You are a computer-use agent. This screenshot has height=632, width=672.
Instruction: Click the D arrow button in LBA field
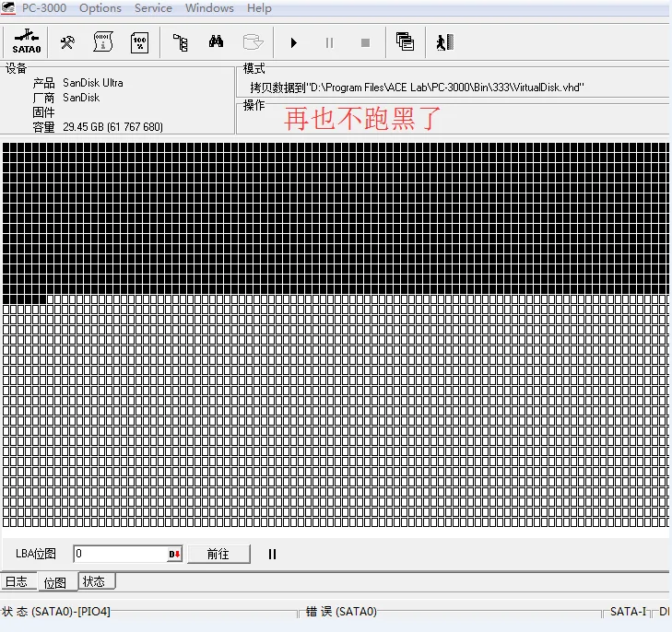[174, 554]
